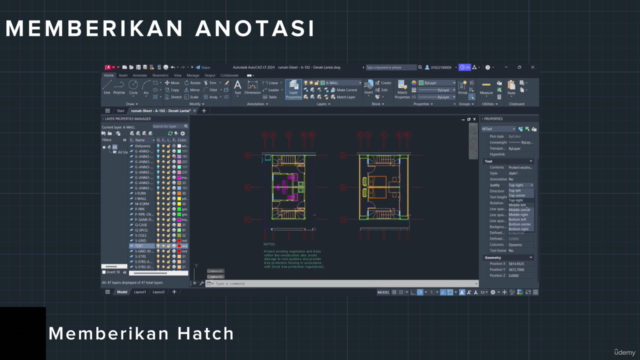The width and height of the screenshot is (640, 360).
Task: Add new drawing tab with plus
Action: tap(204, 111)
